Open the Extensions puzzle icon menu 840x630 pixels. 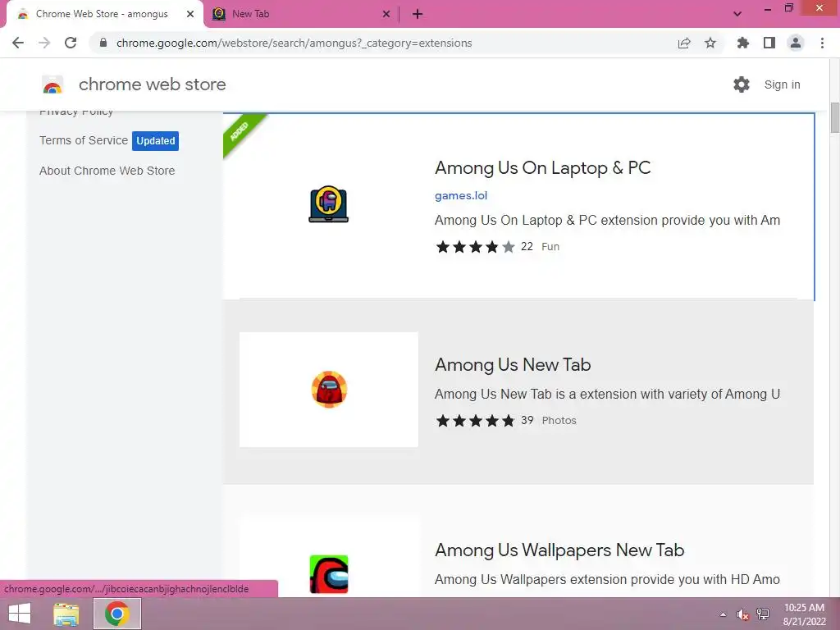click(743, 43)
